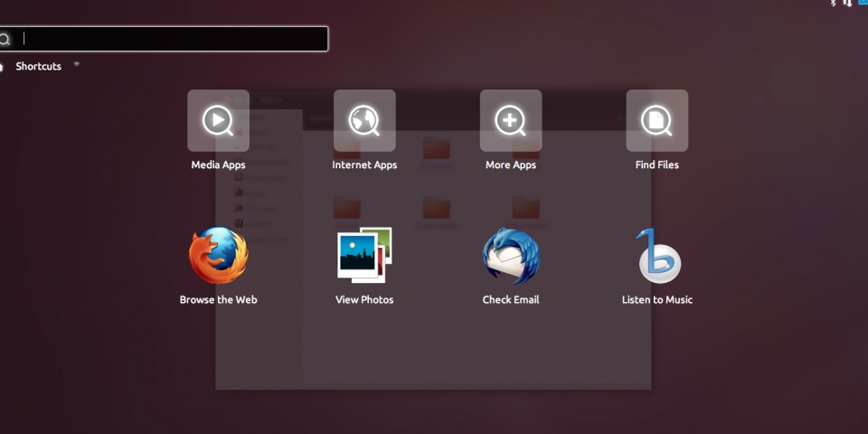Viewport: 868px width, 434px height.
Task: Launch the Shotwell photos icon
Action: pos(364,256)
